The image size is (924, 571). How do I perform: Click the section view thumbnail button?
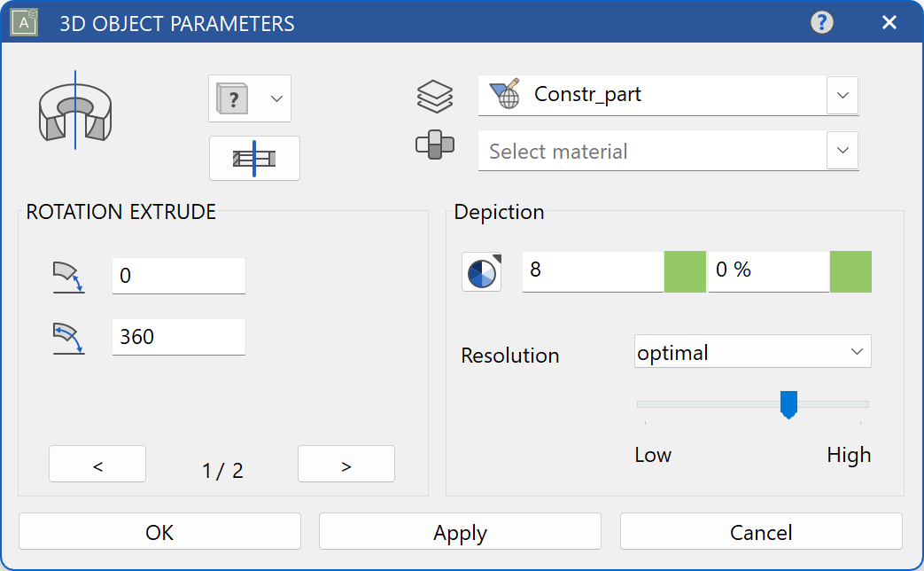point(254,158)
